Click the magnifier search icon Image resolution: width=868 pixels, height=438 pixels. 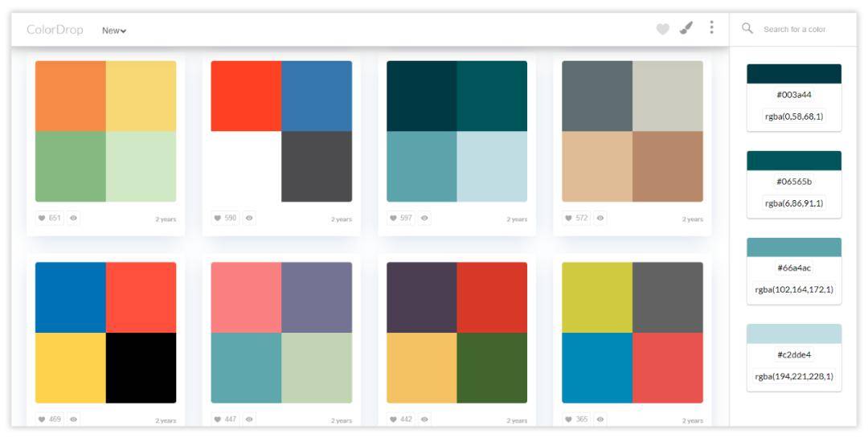[x=747, y=28]
